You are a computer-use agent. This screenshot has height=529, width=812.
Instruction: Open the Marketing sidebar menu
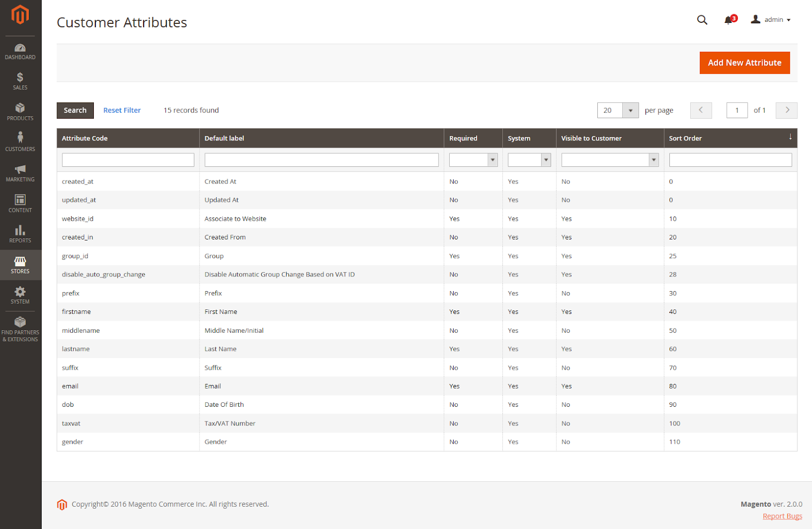pos(20,173)
